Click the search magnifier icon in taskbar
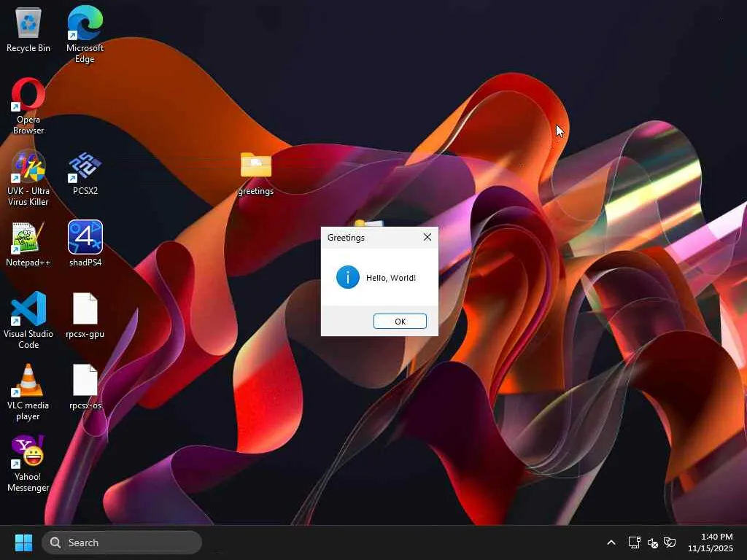This screenshot has width=747, height=560. coord(55,542)
